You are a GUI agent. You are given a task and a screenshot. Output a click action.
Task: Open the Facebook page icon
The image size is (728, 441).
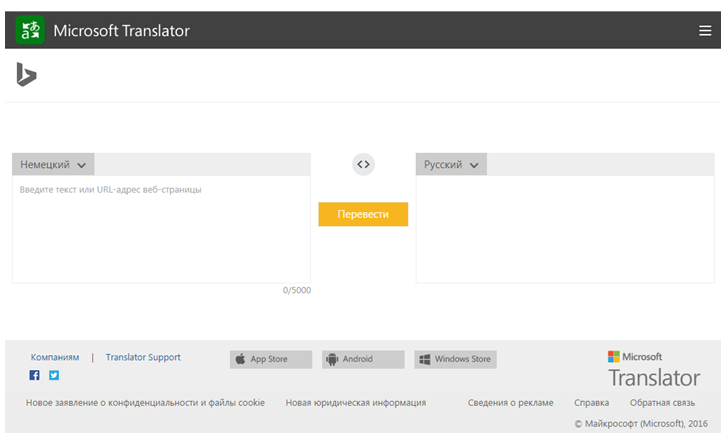click(x=35, y=376)
